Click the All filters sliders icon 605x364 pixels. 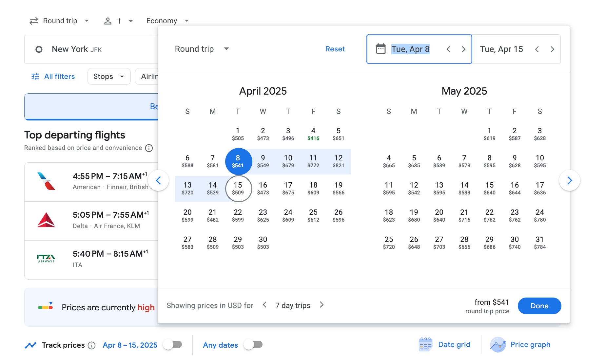point(35,76)
